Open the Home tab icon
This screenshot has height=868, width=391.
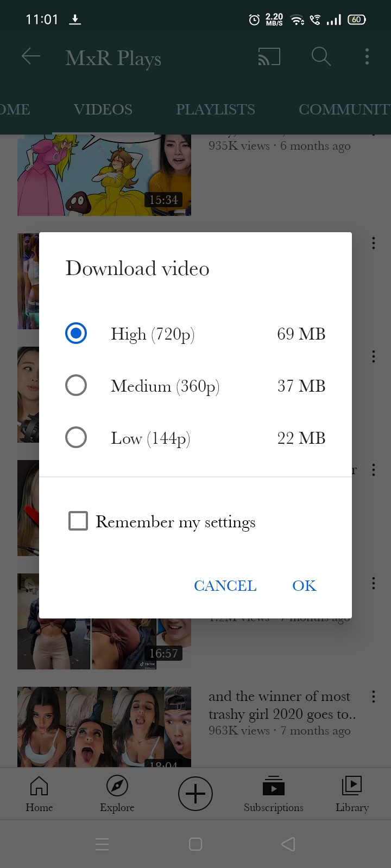(x=39, y=793)
